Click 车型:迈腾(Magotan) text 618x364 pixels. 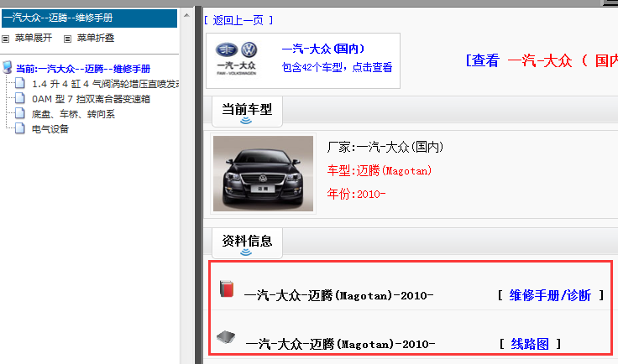pos(380,171)
